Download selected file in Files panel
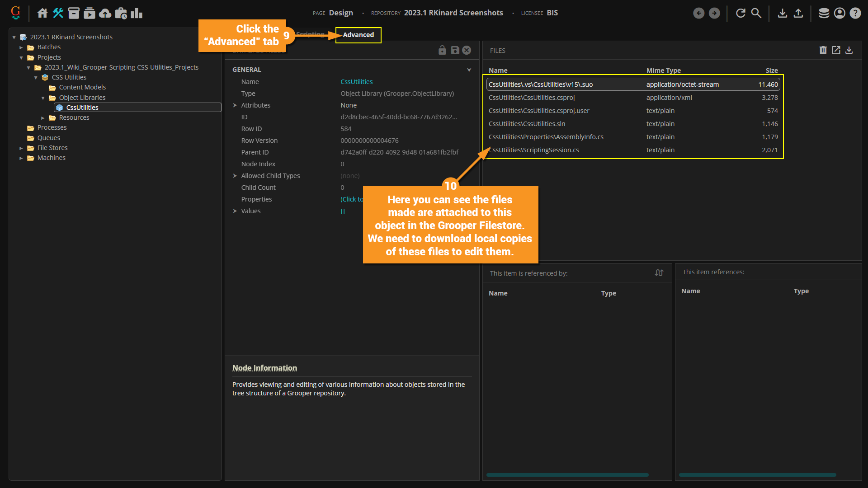Image resolution: width=868 pixels, height=488 pixels. click(849, 50)
